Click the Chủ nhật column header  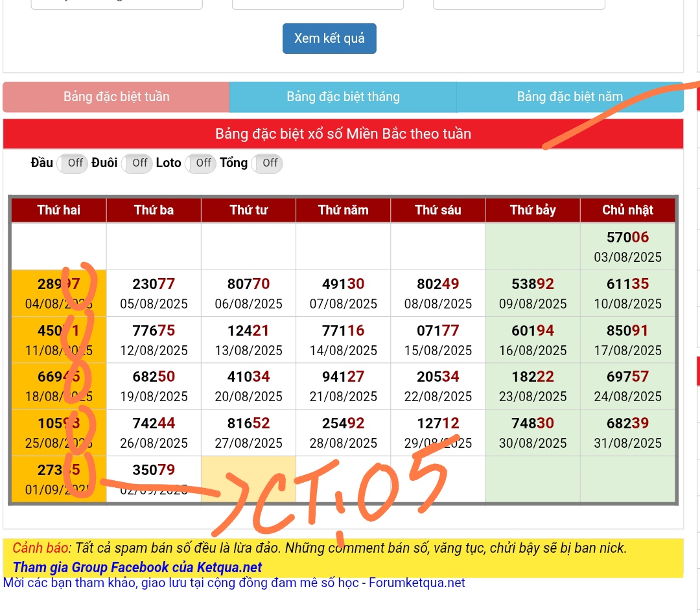click(627, 210)
